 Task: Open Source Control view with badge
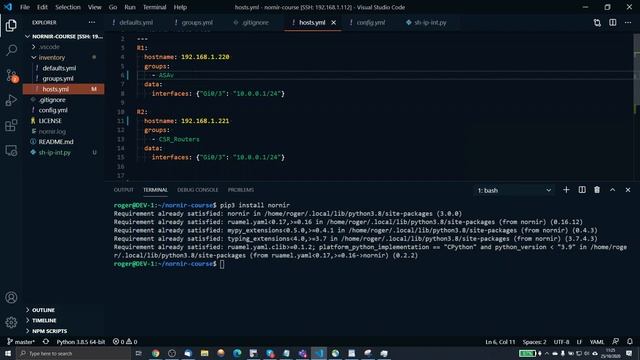coord(11,76)
